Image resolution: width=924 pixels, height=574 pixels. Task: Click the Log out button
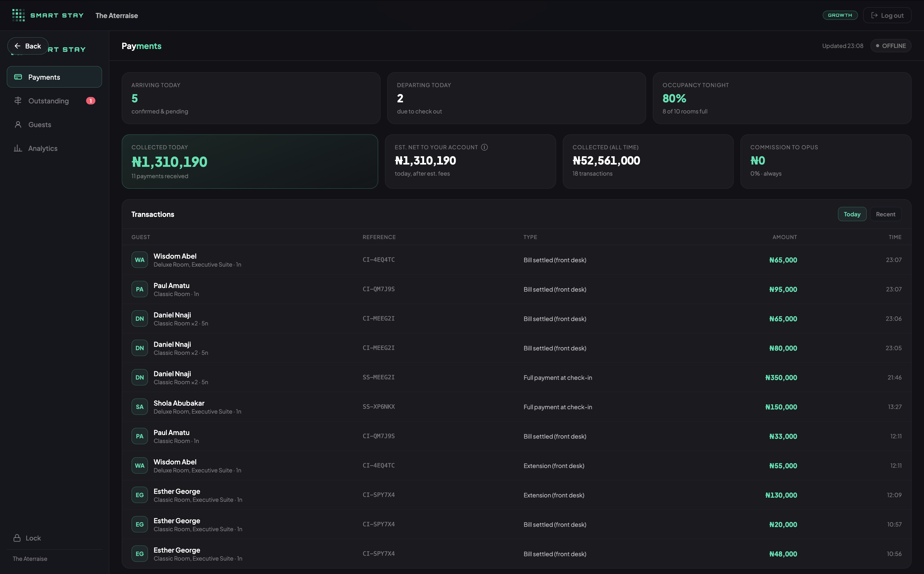[887, 15]
